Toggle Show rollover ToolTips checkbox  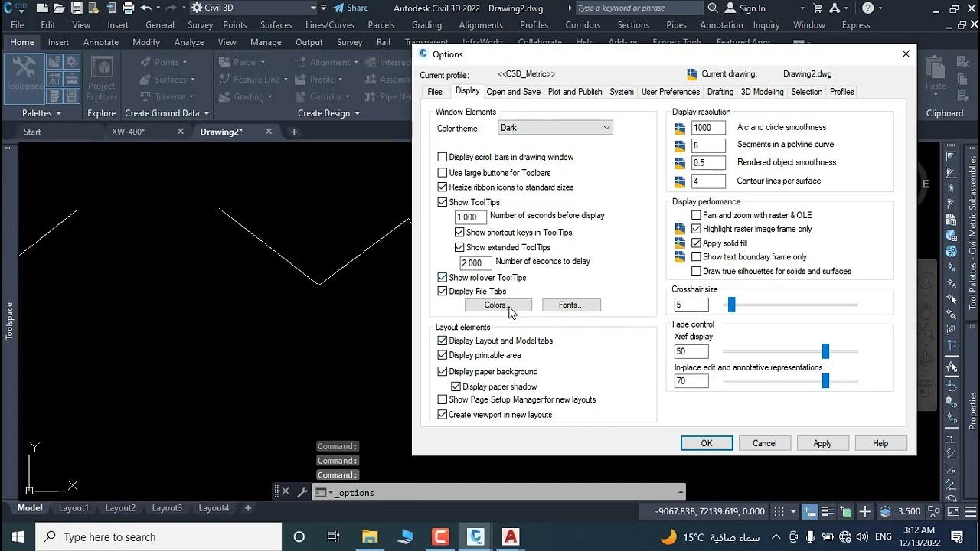click(442, 277)
